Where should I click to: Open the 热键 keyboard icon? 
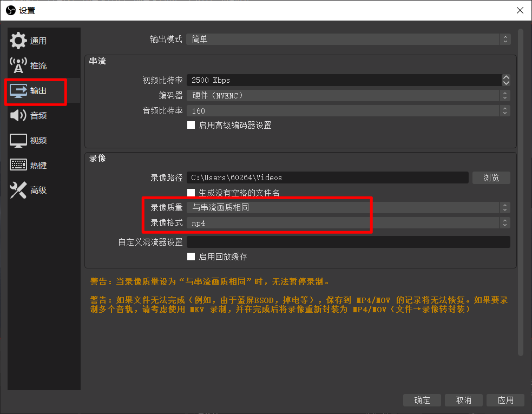click(x=18, y=165)
